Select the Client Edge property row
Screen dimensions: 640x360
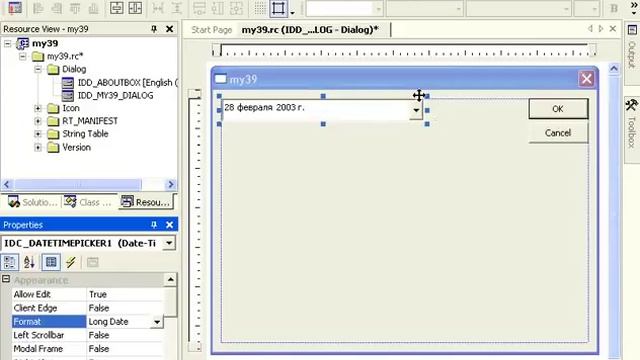tap(87, 308)
